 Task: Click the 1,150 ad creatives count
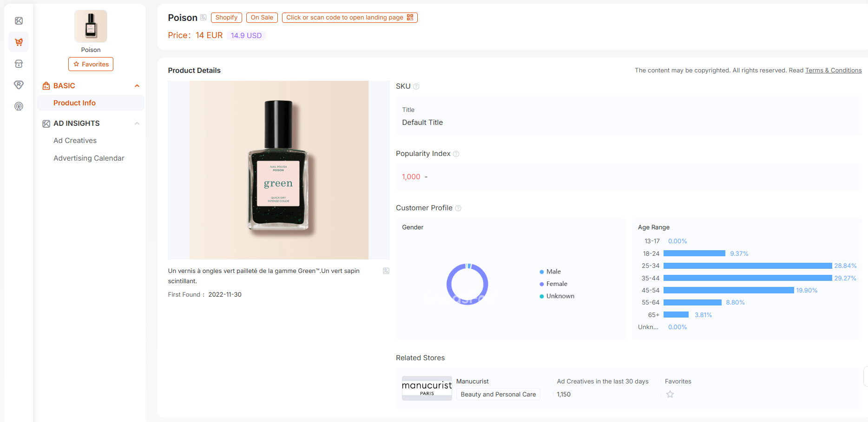[x=564, y=395]
